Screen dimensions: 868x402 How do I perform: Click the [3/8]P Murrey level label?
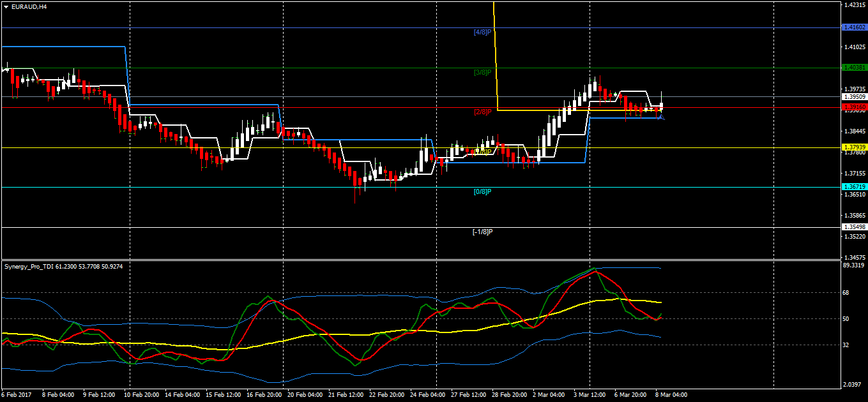[482, 72]
